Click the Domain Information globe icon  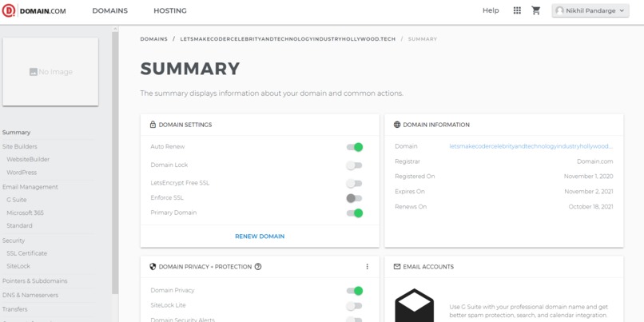click(x=397, y=125)
